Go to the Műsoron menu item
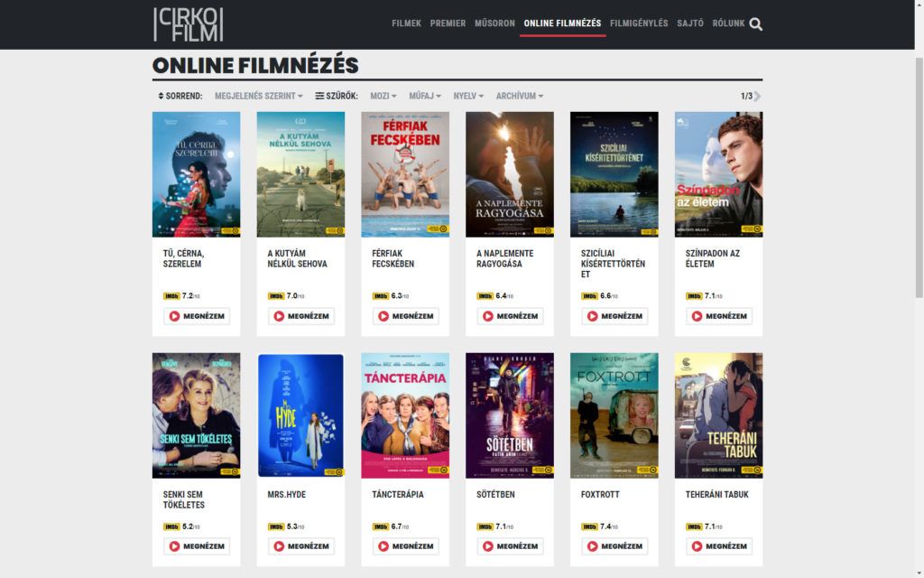Image resolution: width=924 pixels, height=578 pixels. [495, 23]
